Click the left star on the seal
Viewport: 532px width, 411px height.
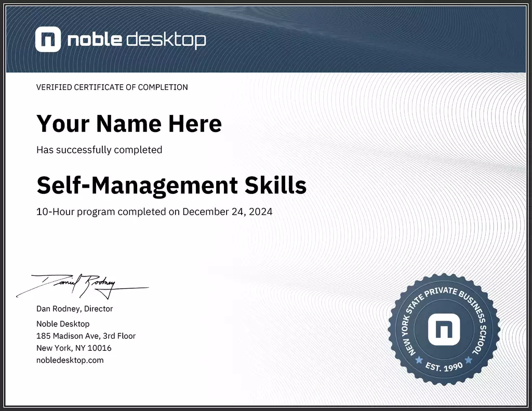[x=419, y=360]
